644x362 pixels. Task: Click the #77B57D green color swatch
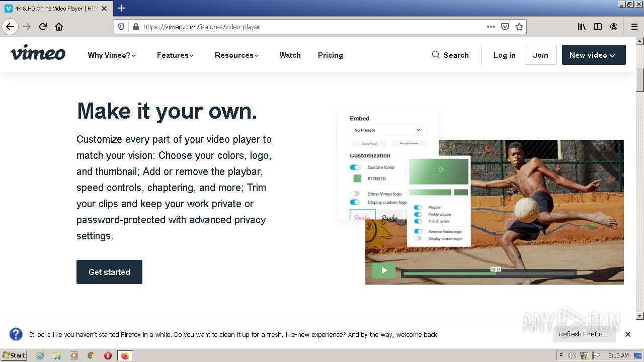coord(357,178)
